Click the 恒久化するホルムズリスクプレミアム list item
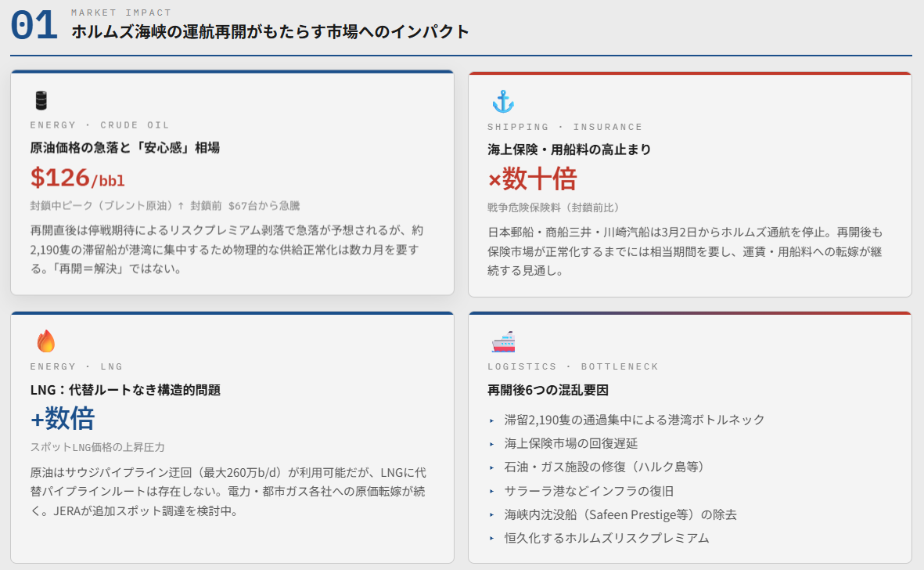The height and width of the screenshot is (570, 924). coord(606,538)
